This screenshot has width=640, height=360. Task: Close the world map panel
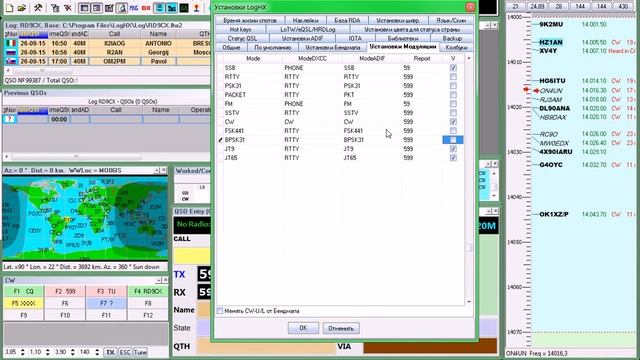tap(164, 170)
